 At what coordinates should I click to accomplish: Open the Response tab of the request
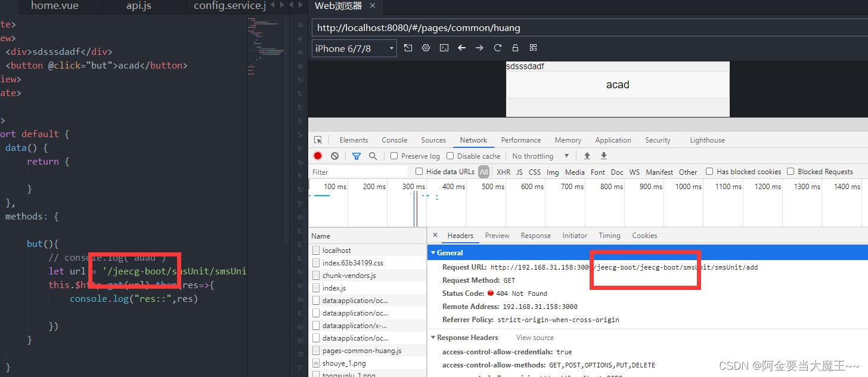(x=535, y=236)
